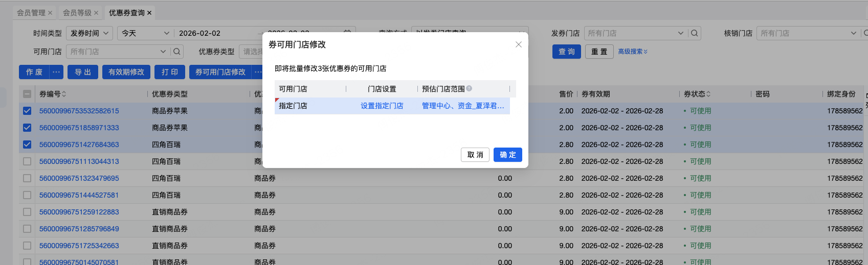Image resolution: width=868 pixels, height=265 pixels.
Task: Click the 券有效期 column header
Action: tap(596, 94)
